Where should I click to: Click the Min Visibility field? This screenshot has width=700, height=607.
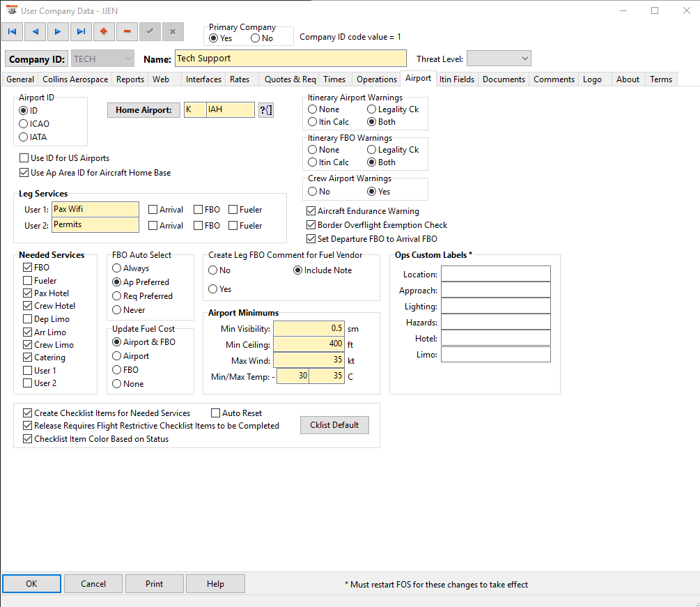309,328
